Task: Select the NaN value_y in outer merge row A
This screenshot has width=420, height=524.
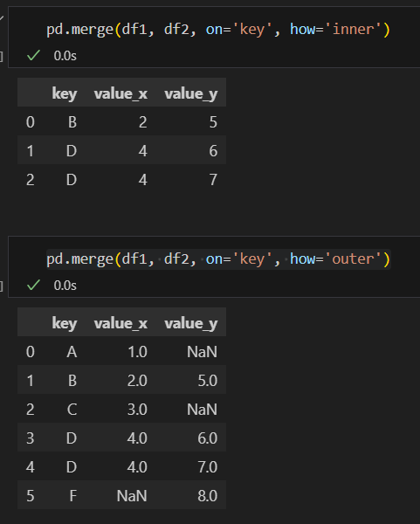Action: tap(203, 352)
